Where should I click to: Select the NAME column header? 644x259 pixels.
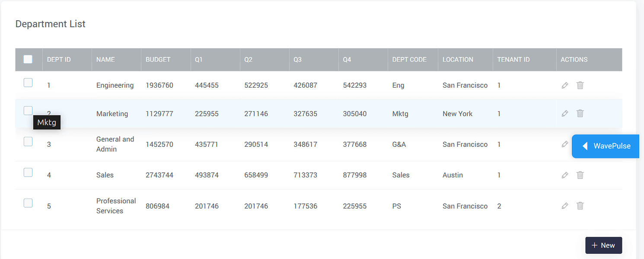click(105, 60)
